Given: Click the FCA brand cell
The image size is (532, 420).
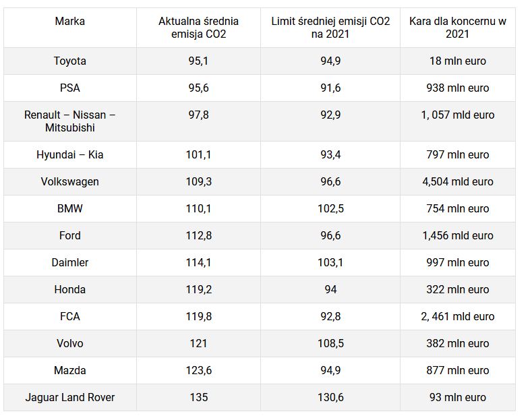Looking at the screenshot, I should coord(70,316).
